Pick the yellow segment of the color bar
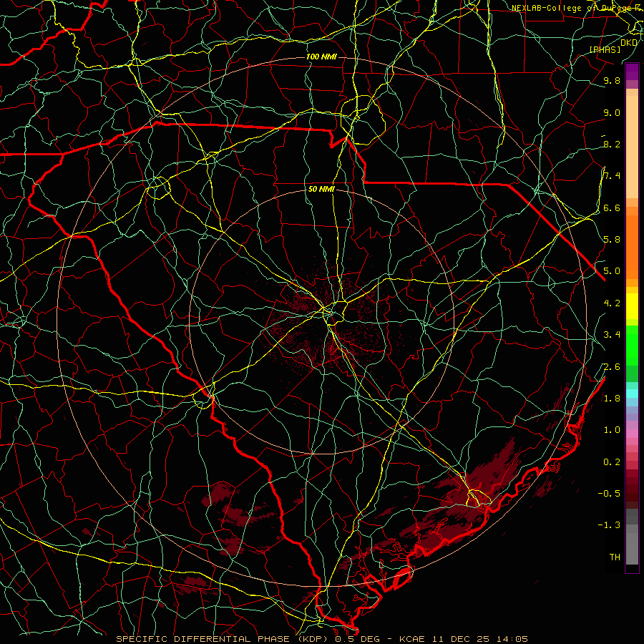This screenshot has height=644, width=644. click(632, 306)
